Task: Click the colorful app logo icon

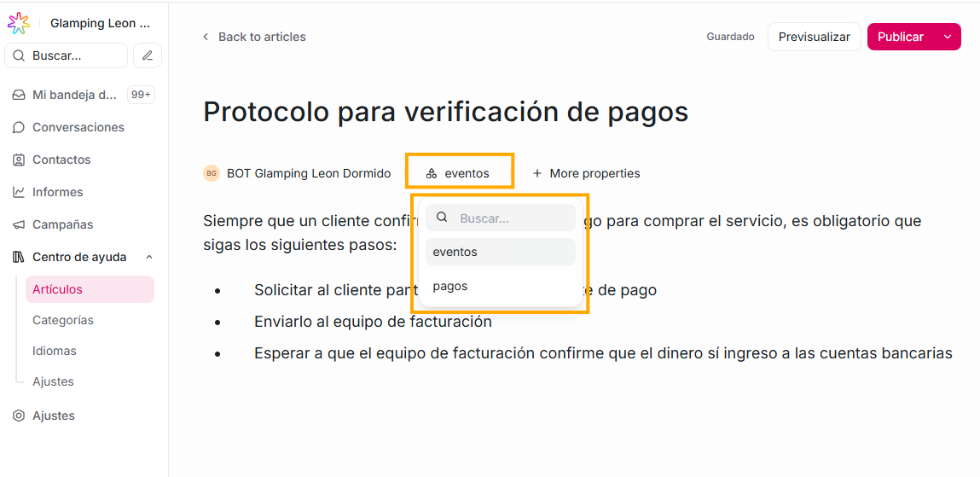Action: 19,24
